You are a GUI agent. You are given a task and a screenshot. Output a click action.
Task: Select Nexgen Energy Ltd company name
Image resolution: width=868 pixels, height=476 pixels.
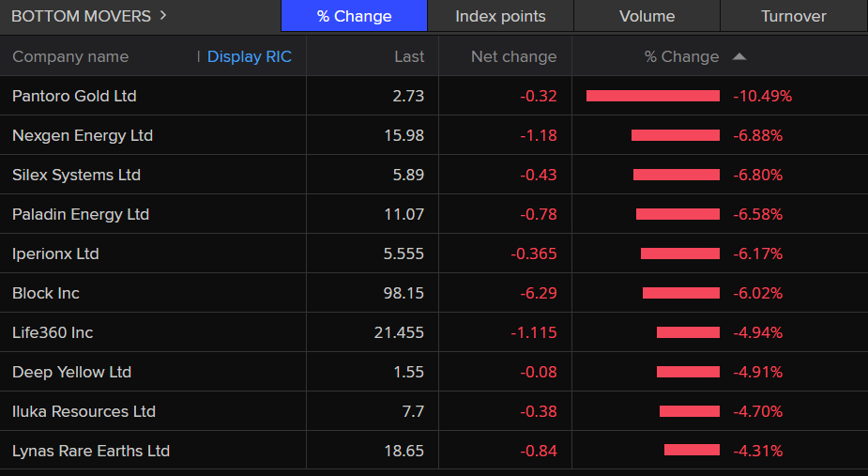83,135
